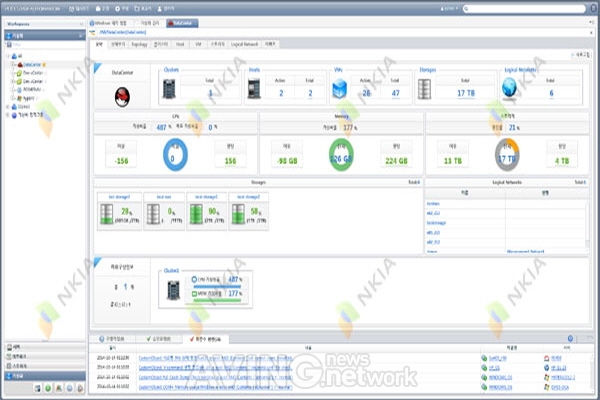Click the memory value -98 GB
Viewport: 600px width, 400px height.
287,161
